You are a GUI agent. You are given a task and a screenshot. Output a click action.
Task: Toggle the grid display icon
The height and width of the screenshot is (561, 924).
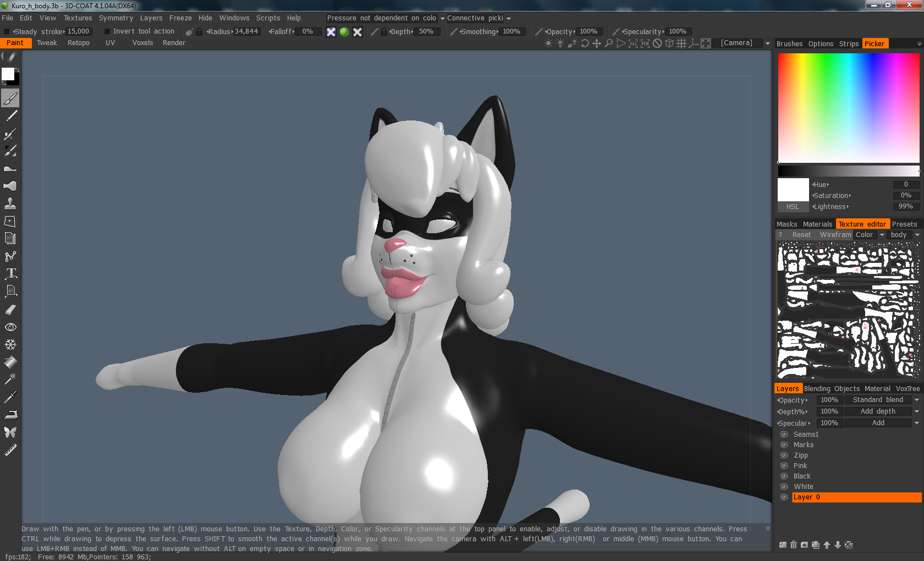click(681, 43)
